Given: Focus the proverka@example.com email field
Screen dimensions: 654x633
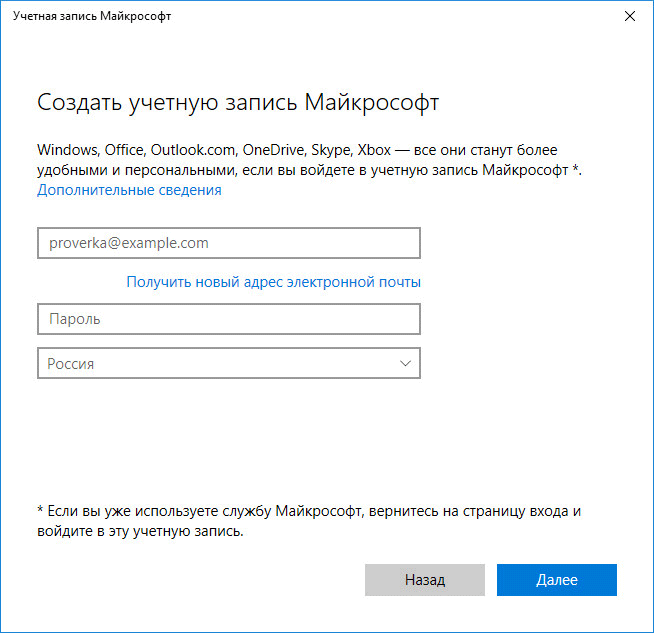Looking at the screenshot, I should [229, 243].
